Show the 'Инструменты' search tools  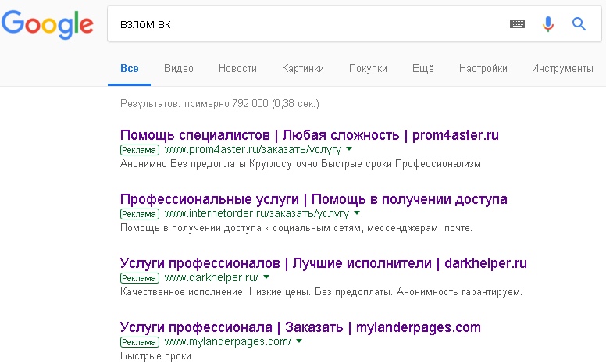point(562,69)
